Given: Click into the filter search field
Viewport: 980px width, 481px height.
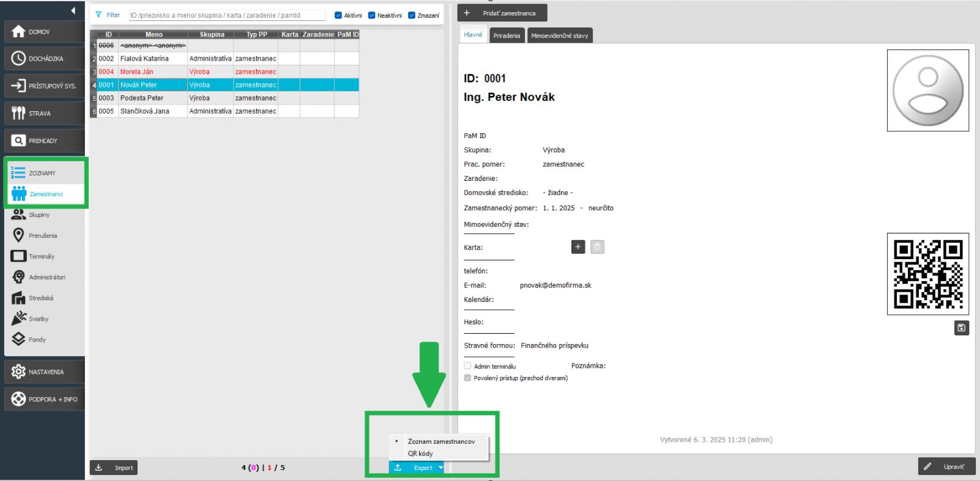Looking at the screenshot, I should coord(226,15).
